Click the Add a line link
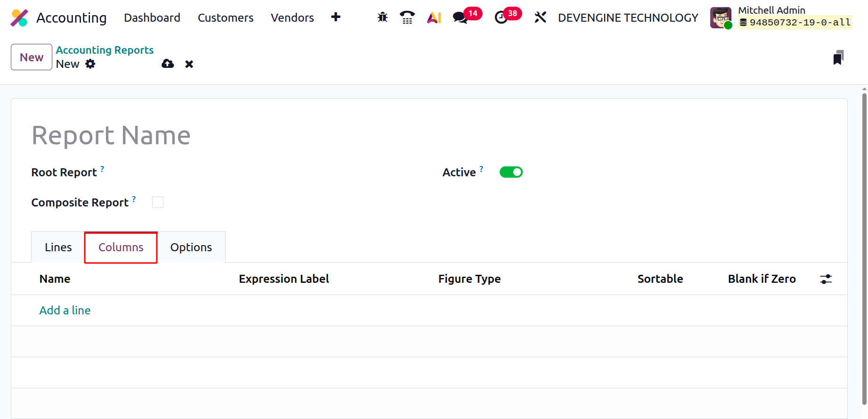Image resolution: width=868 pixels, height=419 pixels. pos(65,310)
